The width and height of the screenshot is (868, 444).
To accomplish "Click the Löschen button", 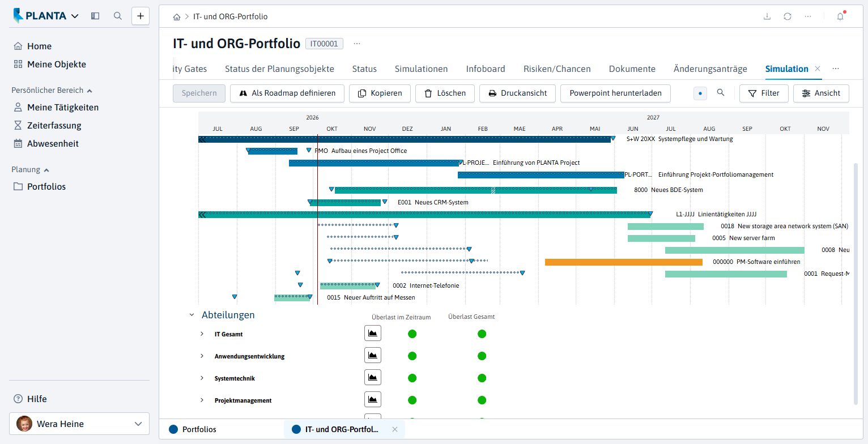I will coord(445,93).
